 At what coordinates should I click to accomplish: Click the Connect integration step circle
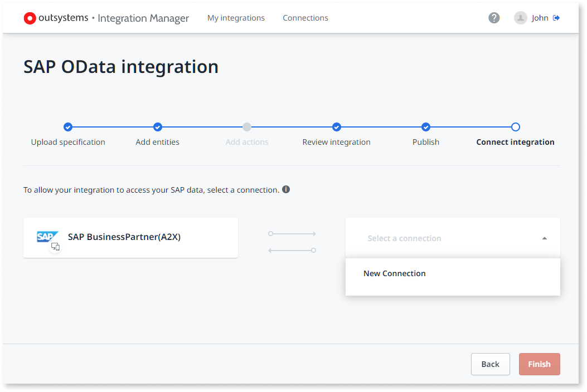coord(515,127)
